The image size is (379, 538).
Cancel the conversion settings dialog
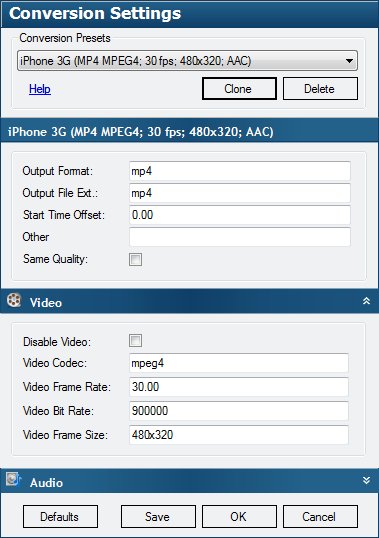click(x=320, y=517)
